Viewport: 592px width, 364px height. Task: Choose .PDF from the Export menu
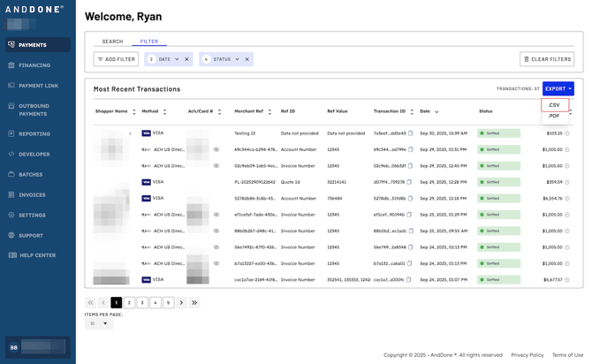pyautogui.click(x=553, y=116)
